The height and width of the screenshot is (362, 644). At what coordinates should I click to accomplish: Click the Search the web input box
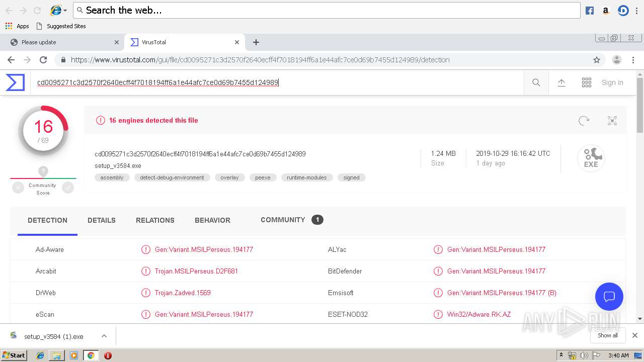coord(327,11)
